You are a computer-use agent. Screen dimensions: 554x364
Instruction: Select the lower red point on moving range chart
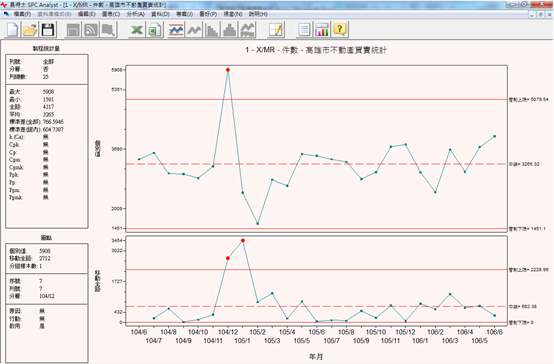[x=228, y=258]
